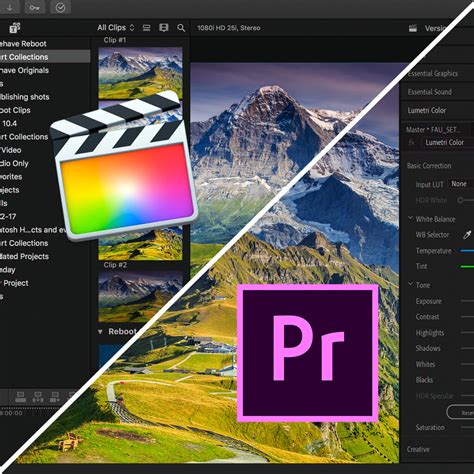The image size is (474, 474).
Task: Open the Keyword Editor key button
Action: pos(34,7)
